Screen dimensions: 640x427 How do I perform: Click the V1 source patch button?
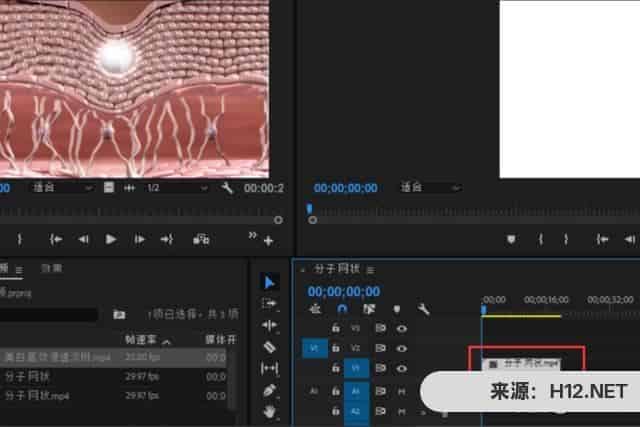pyautogui.click(x=315, y=348)
